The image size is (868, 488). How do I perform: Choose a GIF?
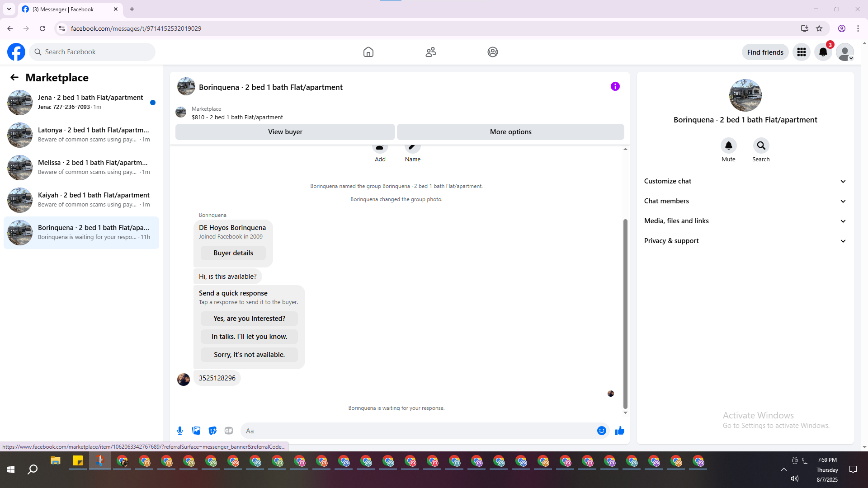229,431
